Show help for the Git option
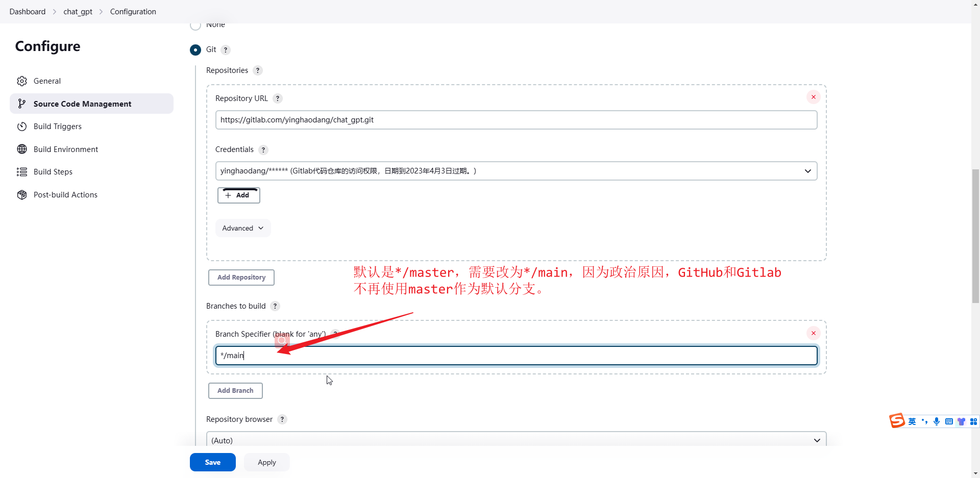This screenshot has width=980, height=478. 226,50
